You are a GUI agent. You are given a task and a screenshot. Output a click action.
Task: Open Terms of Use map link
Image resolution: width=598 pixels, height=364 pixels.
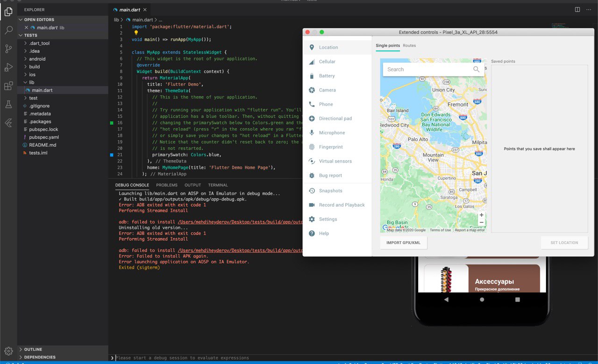click(x=441, y=230)
